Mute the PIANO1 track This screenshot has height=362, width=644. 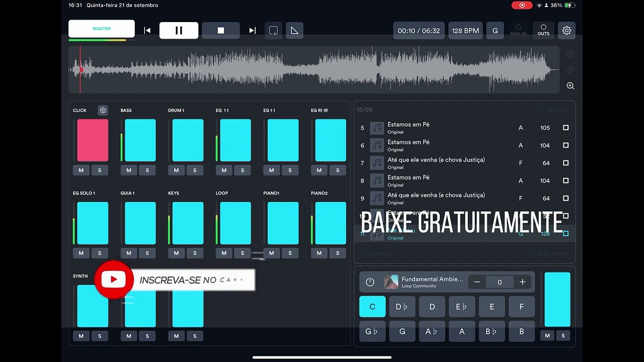point(272,253)
